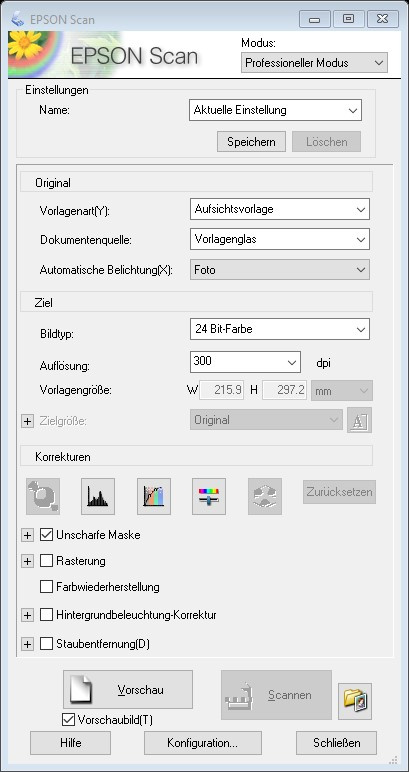Click the Color Palette icon
The width and height of the screenshot is (409, 772).
click(265, 496)
